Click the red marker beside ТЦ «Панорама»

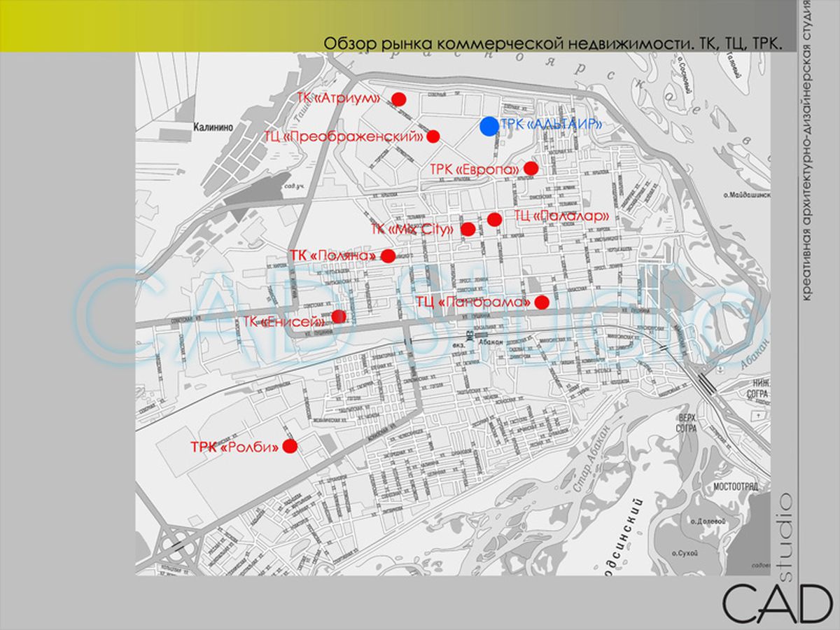point(542,302)
